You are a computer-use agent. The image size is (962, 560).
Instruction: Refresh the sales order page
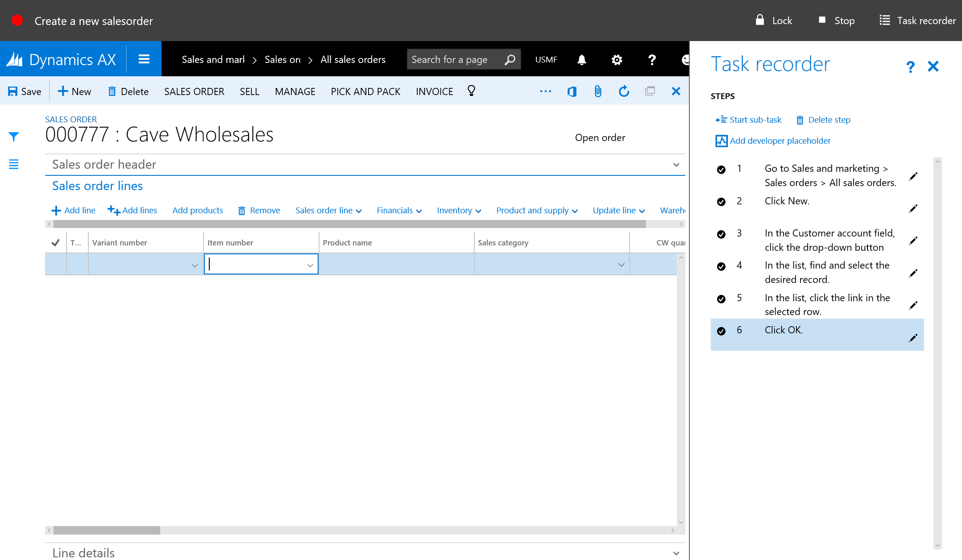coord(624,91)
